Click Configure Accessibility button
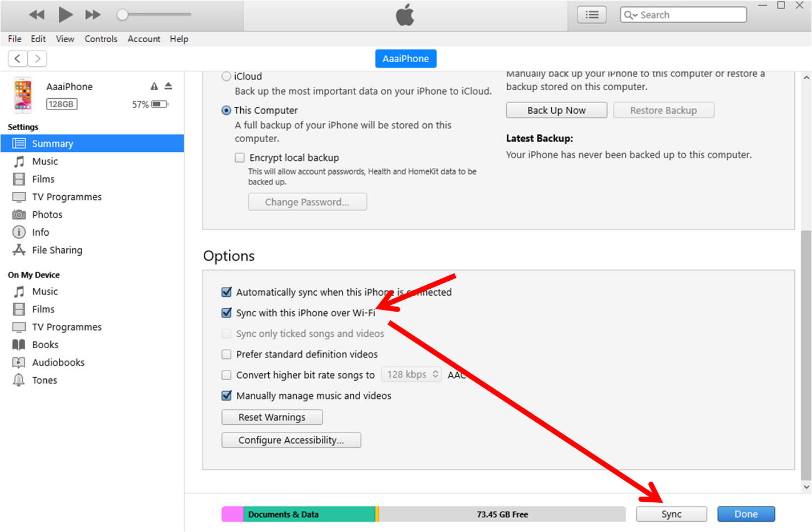The height and width of the screenshot is (532, 812). click(x=291, y=440)
